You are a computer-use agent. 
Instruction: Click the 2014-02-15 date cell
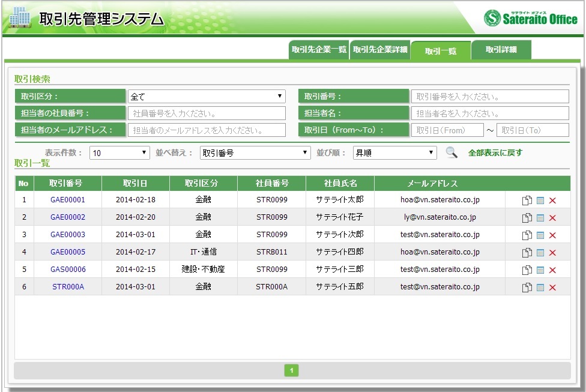click(x=135, y=269)
